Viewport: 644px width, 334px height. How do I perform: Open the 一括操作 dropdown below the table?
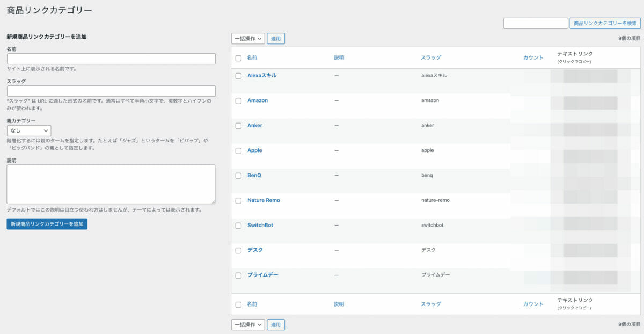(x=248, y=324)
